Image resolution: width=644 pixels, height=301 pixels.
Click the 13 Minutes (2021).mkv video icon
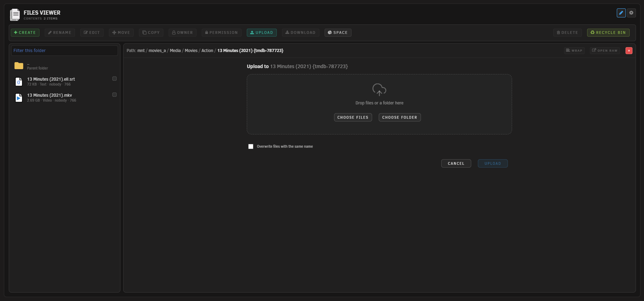coord(19,98)
